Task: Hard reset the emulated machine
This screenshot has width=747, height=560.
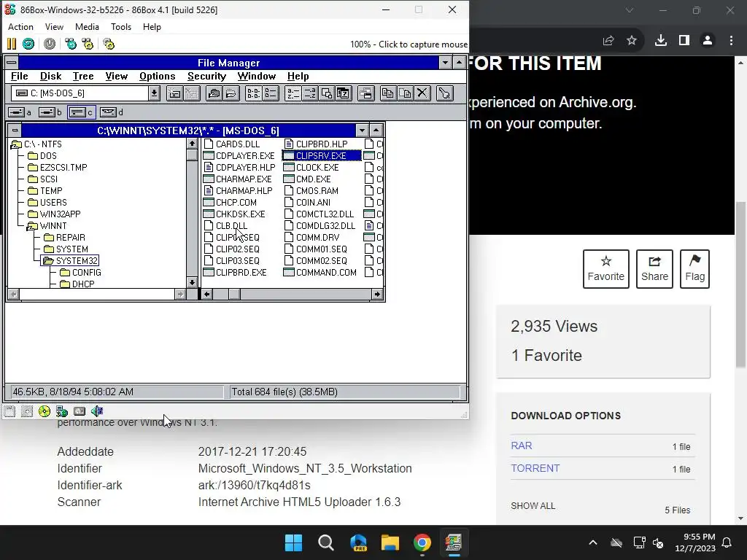Action: [x=28, y=44]
